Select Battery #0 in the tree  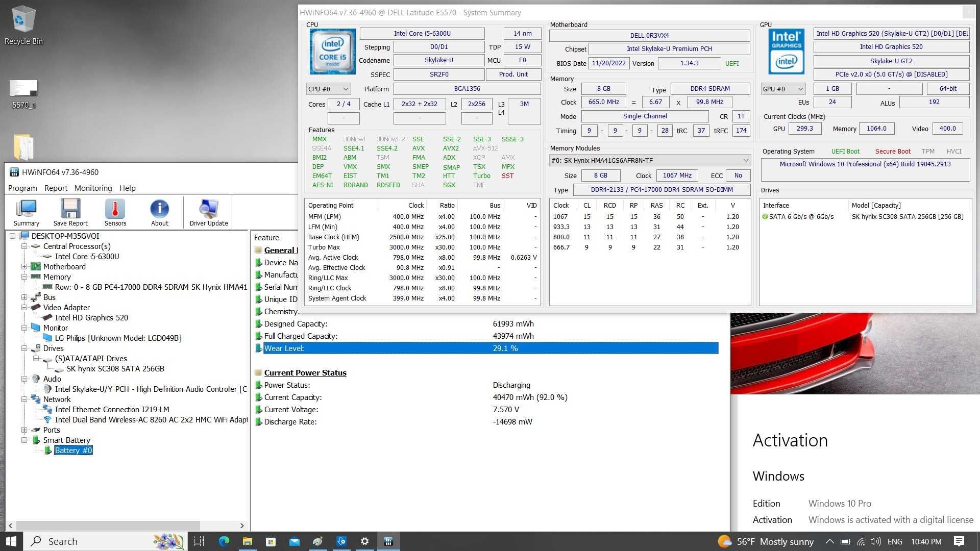(73, 450)
